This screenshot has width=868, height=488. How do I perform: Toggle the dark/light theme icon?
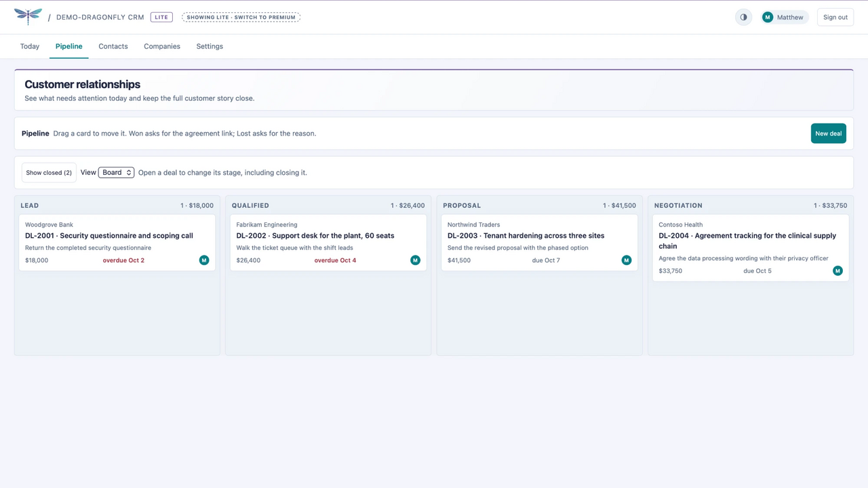click(x=744, y=17)
